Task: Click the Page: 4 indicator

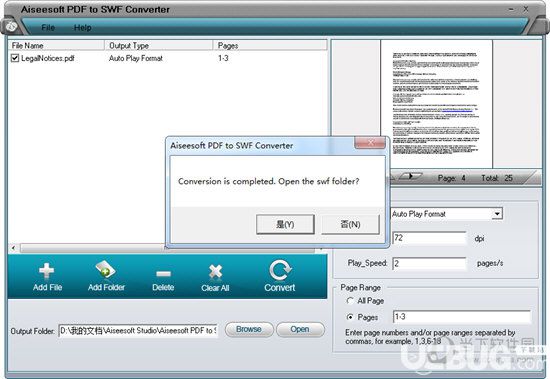Action: tap(451, 178)
